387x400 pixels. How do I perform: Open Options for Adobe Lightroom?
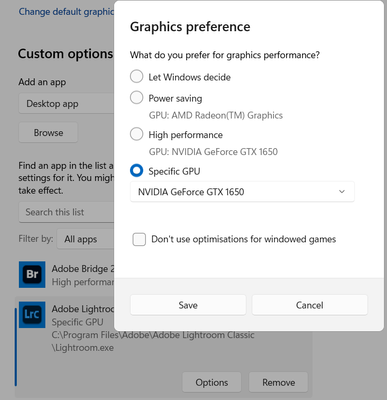tap(212, 382)
